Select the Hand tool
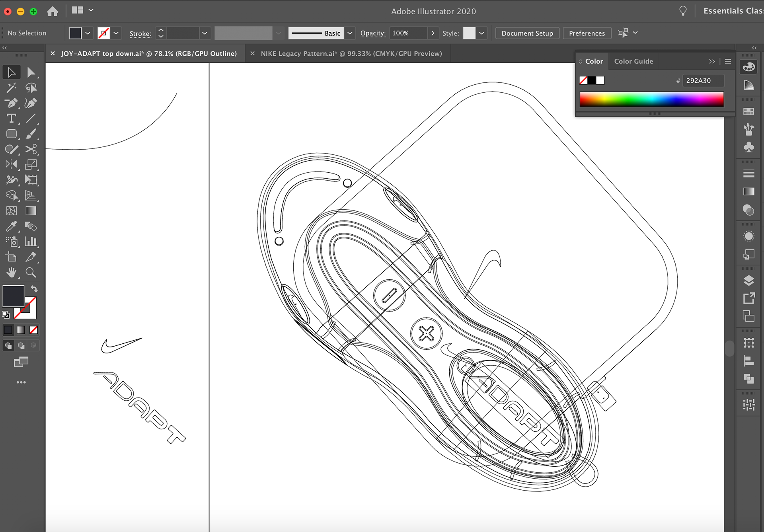The width and height of the screenshot is (764, 532). pos(12,273)
